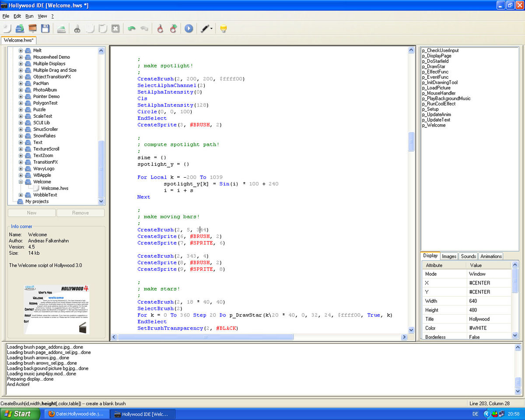This screenshot has width=525, height=420.
Task: Expand the Snowflakes tree node
Action: click(x=21, y=136)
